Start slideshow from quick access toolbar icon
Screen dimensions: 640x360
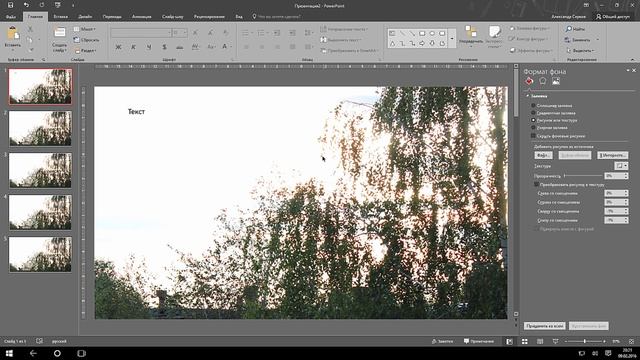(57, 5)
